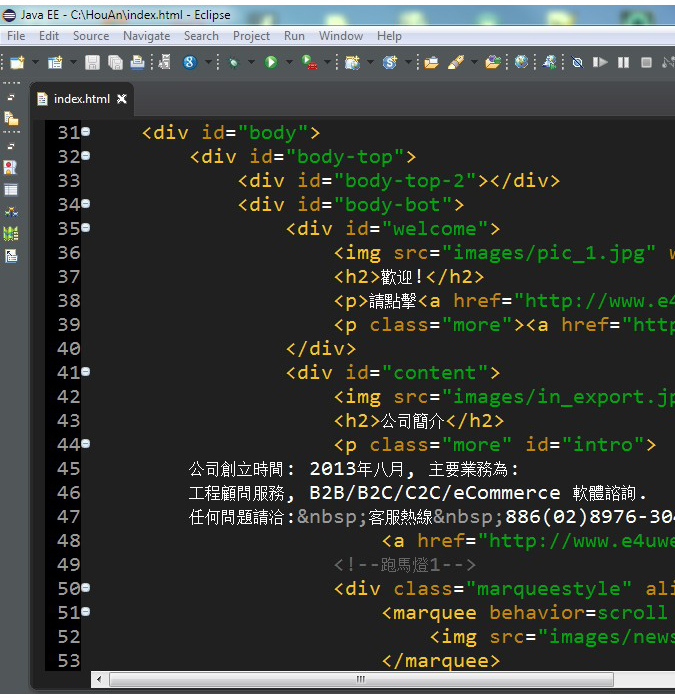Collapse the fold at line 51
The image size is (675, 700).
point(86,612)
